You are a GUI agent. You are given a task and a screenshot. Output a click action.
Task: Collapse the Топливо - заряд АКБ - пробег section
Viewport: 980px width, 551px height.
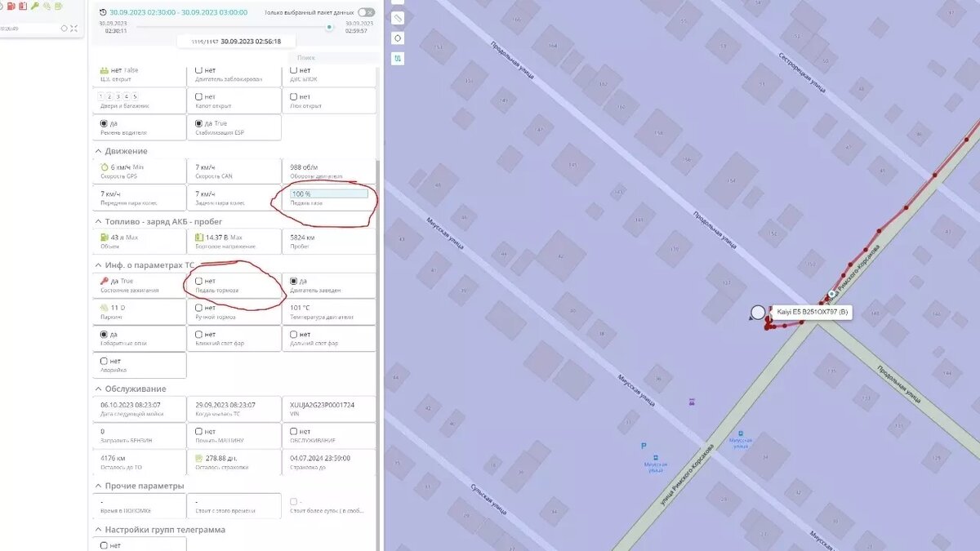tap(98, 221)
